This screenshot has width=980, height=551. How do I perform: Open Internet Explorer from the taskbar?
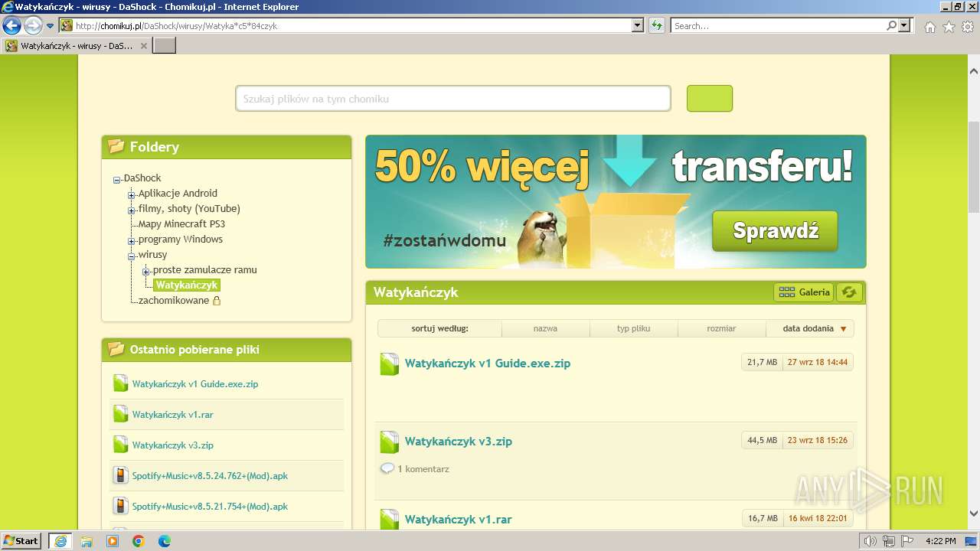(60, 541)
